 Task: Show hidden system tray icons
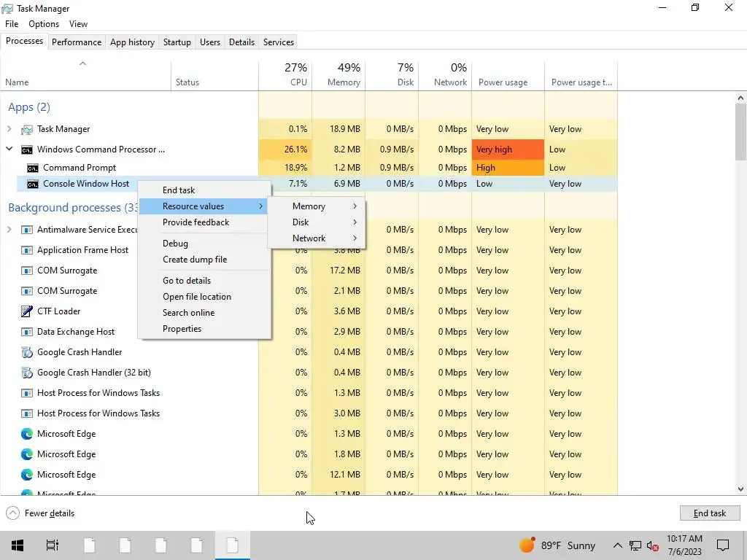617,545
